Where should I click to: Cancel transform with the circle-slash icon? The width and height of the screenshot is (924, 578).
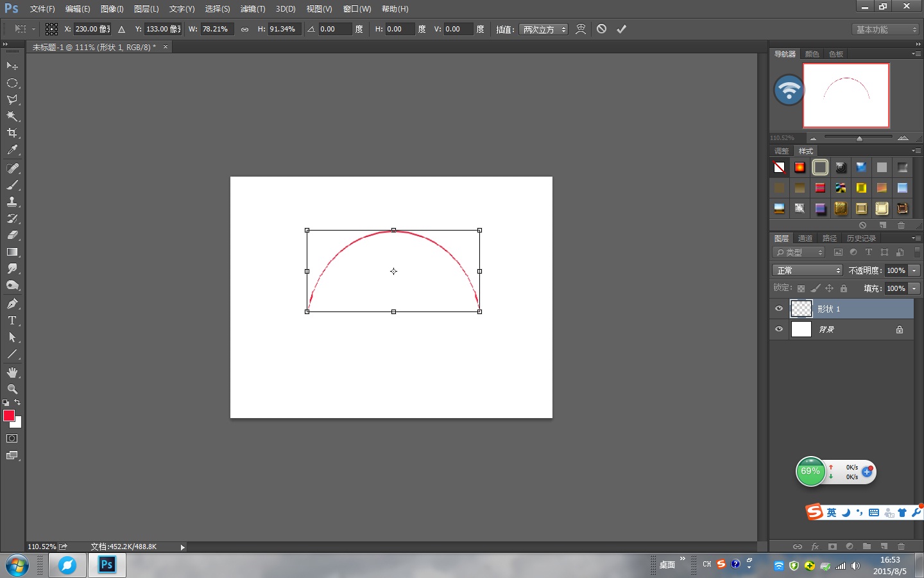point(601,29)
